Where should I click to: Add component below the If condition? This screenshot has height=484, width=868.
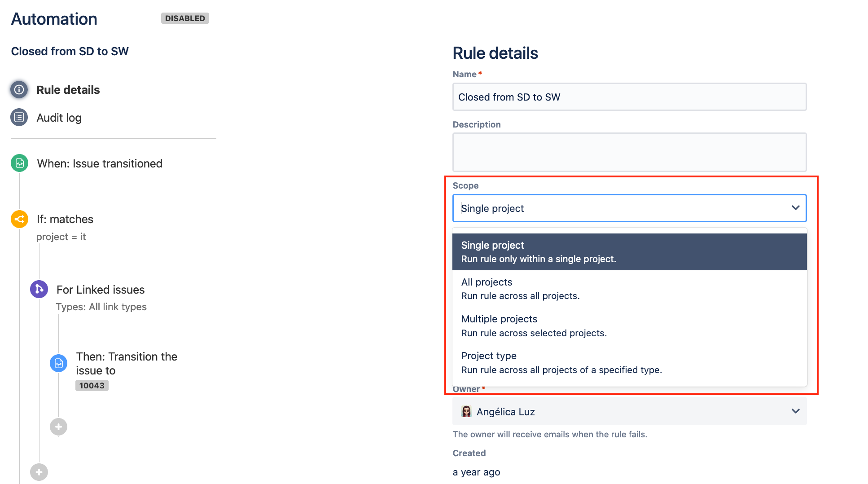[39, 472]
